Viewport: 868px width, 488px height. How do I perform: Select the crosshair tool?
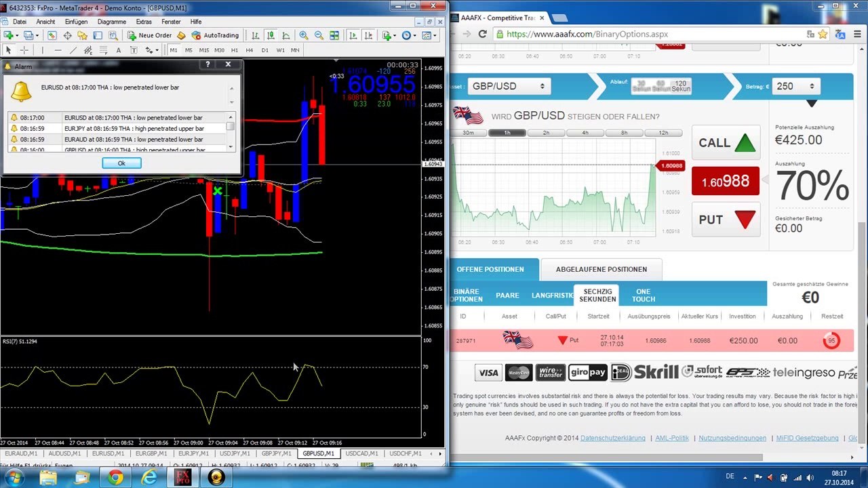[x=24, y=50]
